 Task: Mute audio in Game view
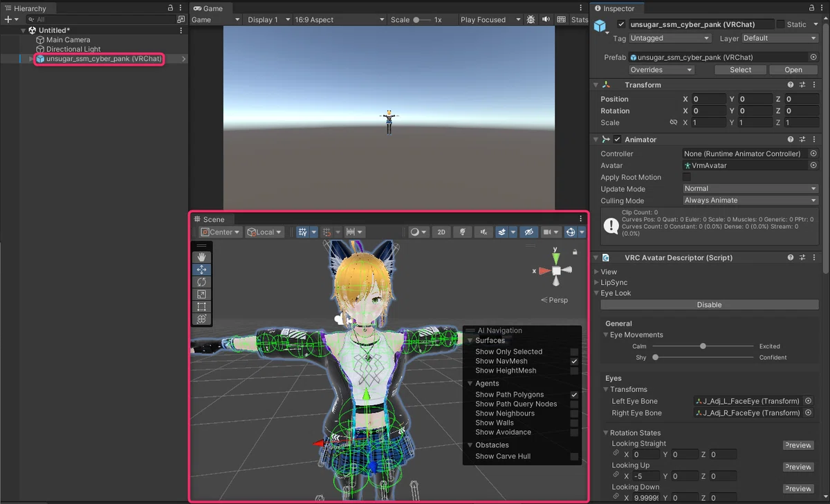[x=546, y=20]
